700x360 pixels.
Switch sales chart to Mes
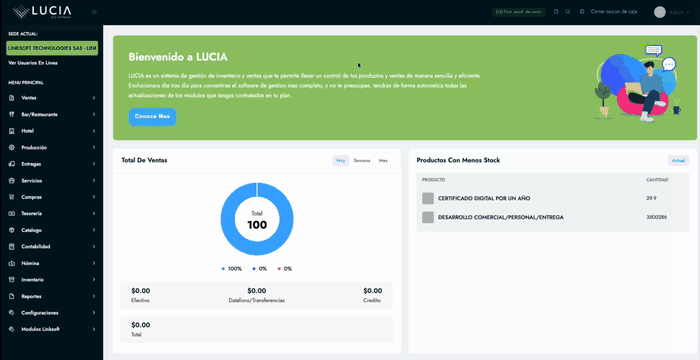point(383,161)
